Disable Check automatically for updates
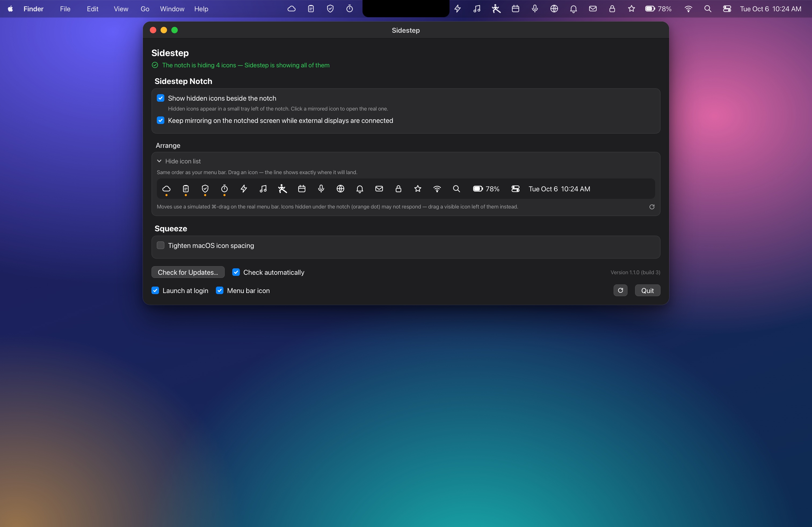812x527 pixels. (x=236, y=272)
